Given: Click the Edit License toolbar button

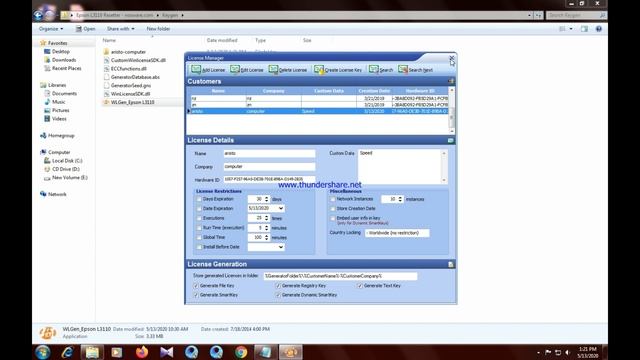Looking at the screenshot, I should point(247,70).
